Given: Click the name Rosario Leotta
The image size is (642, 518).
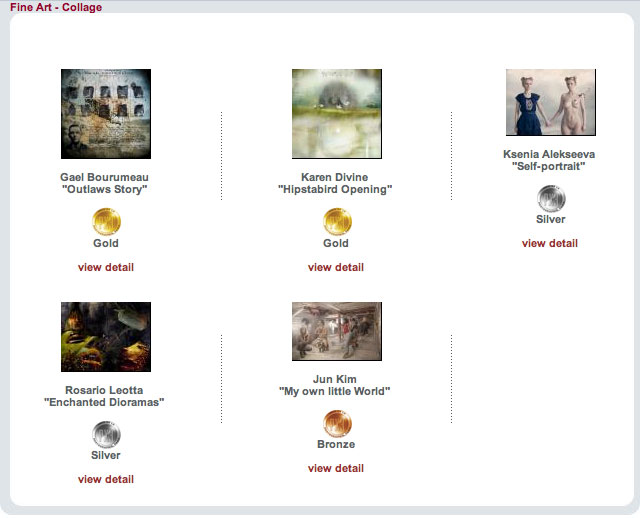Looking at the screenshot, I should click(104, 390).
